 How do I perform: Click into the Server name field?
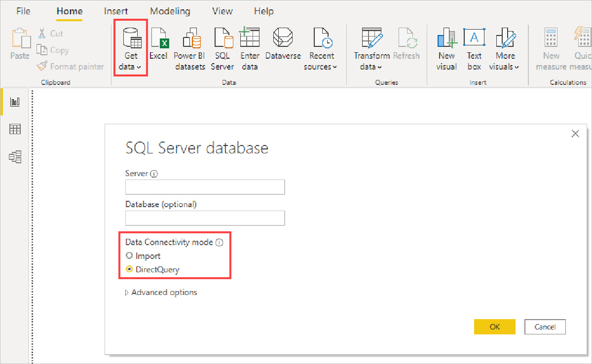205,187
